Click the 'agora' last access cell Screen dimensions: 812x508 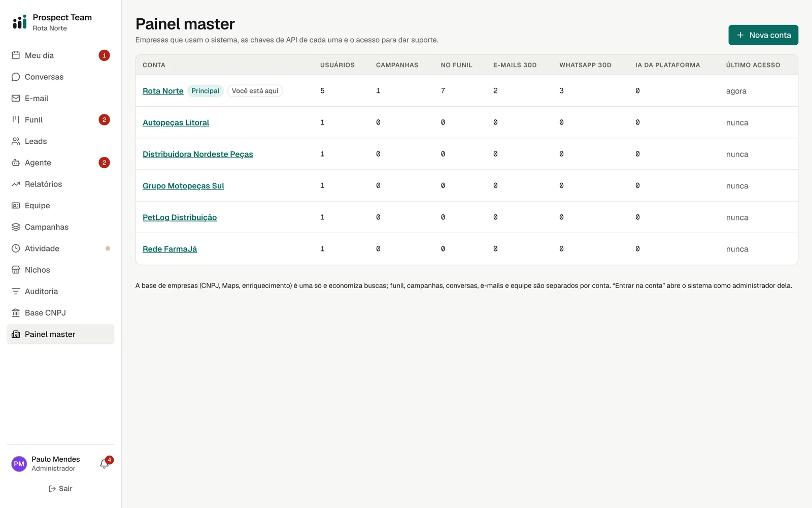(x=736, y=91)
